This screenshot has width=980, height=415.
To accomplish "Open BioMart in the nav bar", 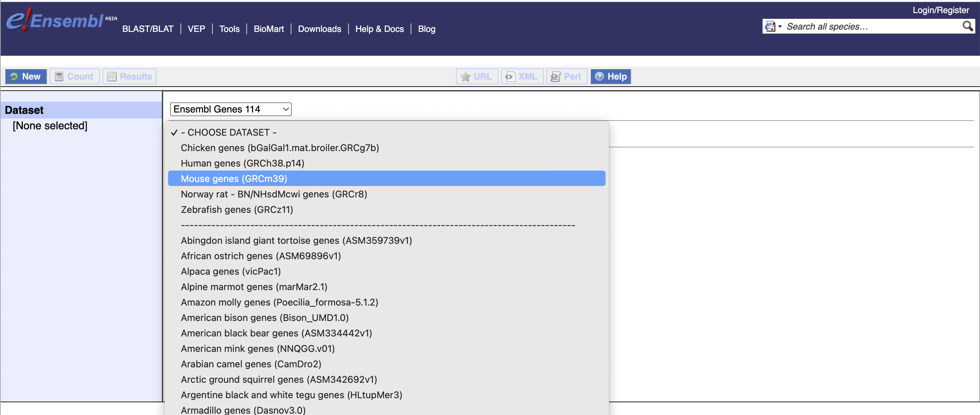I will pyautogui.click(x=269, y=29).
